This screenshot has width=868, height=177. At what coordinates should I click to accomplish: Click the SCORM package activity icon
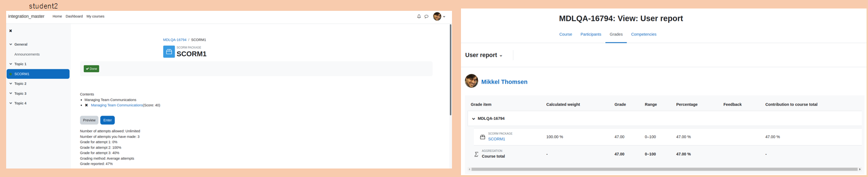pos(169,51)
